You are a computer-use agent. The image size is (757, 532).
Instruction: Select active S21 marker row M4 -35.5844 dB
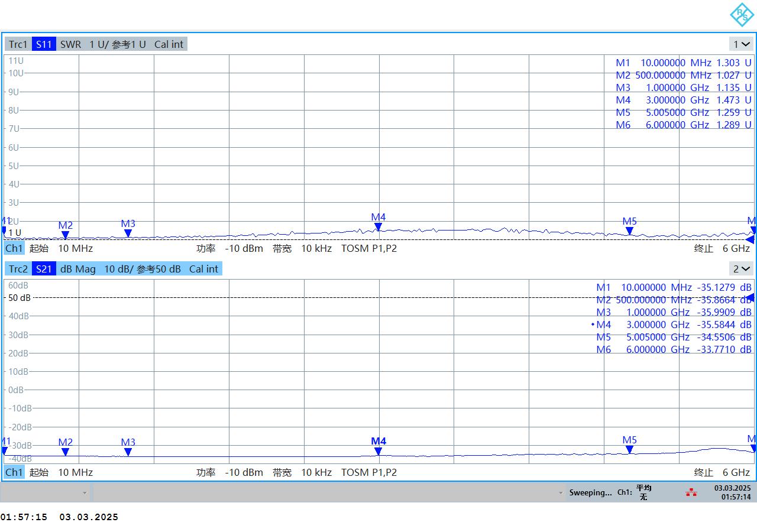click(x=671, y=325)
